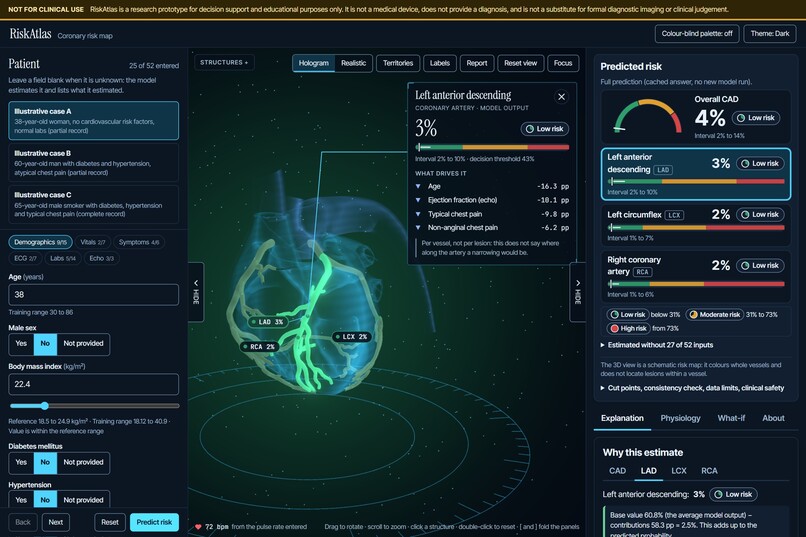Click the Predict risk button
806x537 pixels.
[x=154, y=522]
